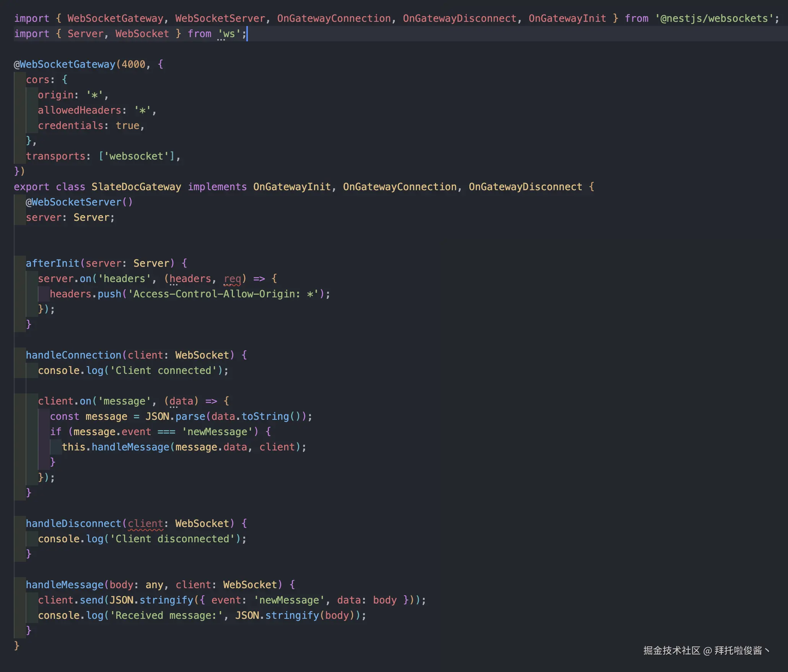Click this.handleMessage call
788x672 pixels.
115,447
